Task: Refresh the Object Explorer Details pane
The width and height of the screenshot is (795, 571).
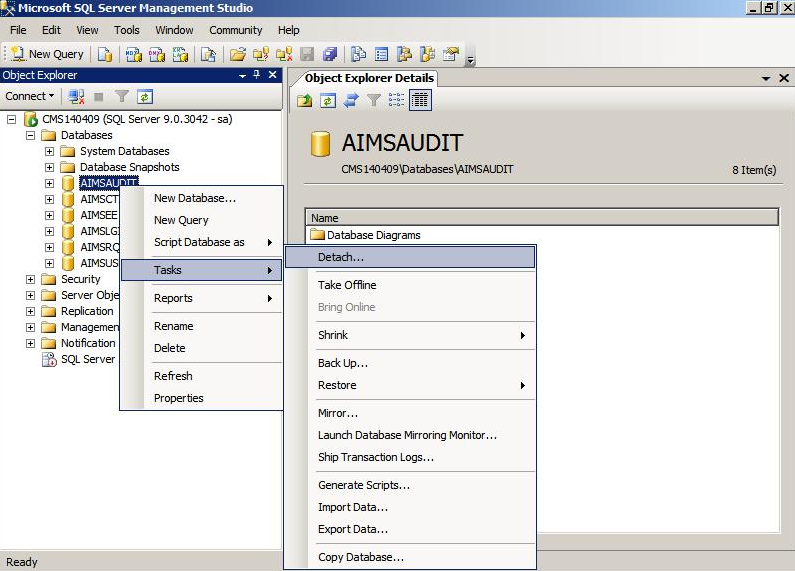Action: tap(328, 100)
